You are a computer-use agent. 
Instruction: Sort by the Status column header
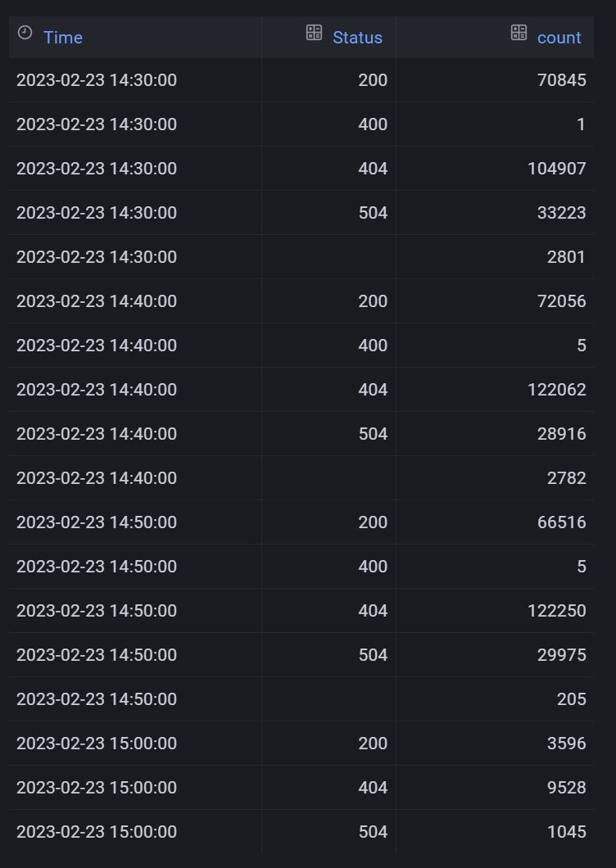tap(357, 38)
